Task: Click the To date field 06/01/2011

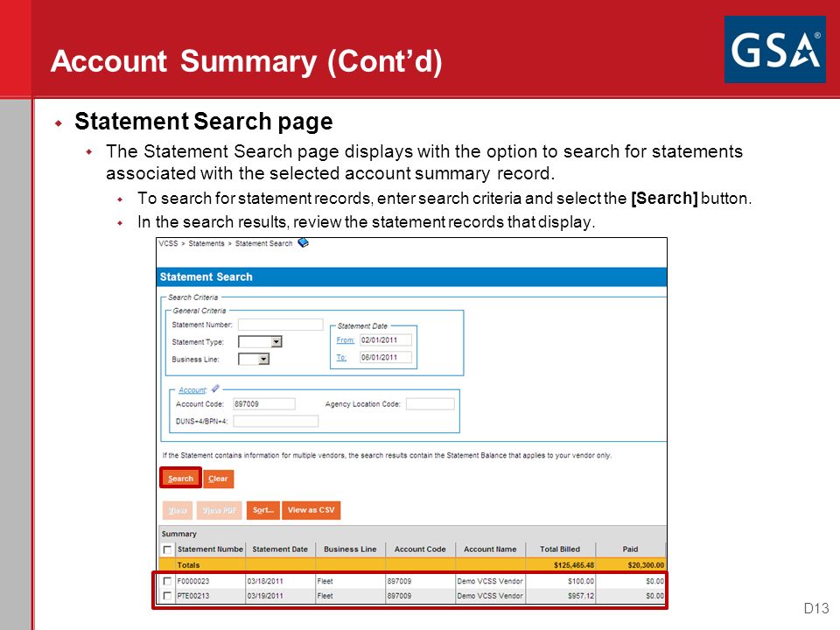Action: (386, 357)
